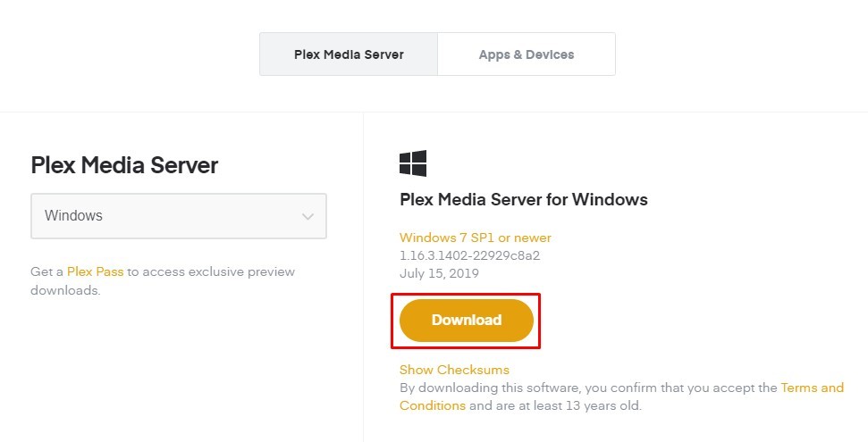Viewport: 868px width, 442px height.
Task: Switch to the Plex Media Server tab
Action: point(349,54)
